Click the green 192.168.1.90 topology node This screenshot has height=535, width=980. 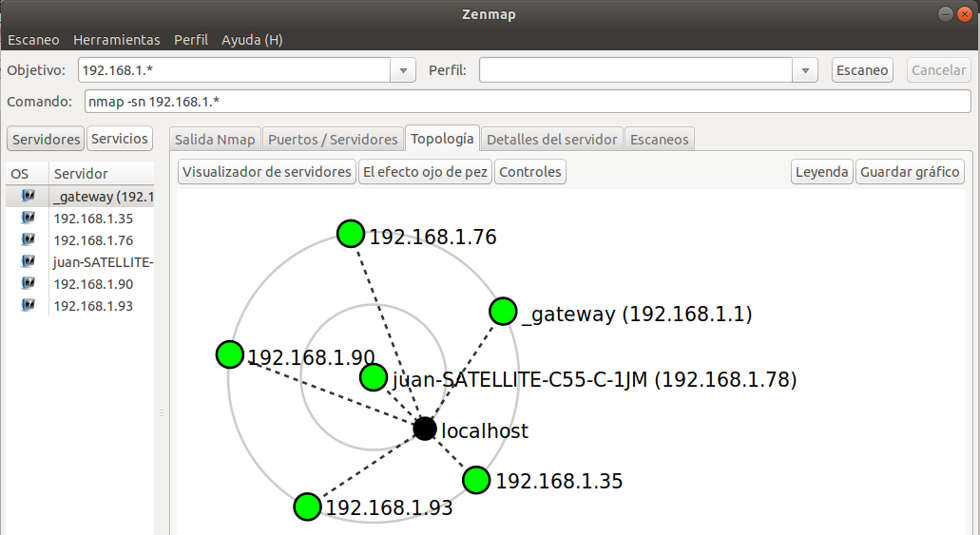click(x=229, y=355)
